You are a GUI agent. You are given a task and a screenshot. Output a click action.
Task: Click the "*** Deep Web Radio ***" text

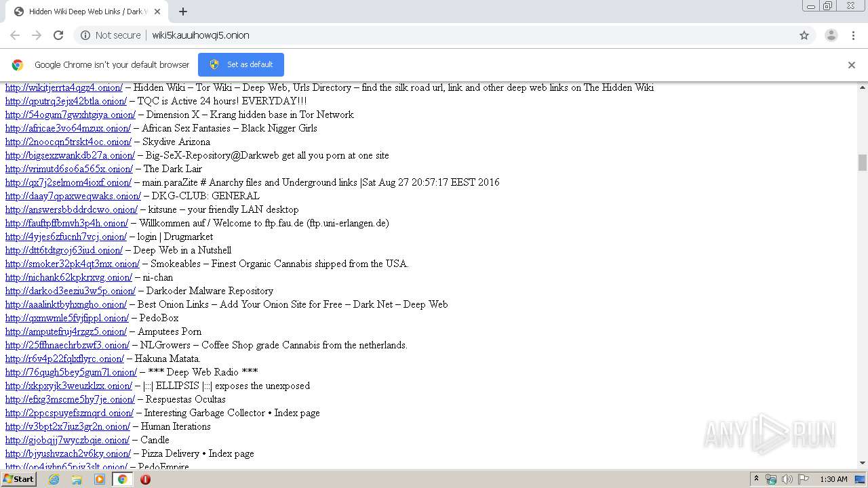tap(203, 372)
